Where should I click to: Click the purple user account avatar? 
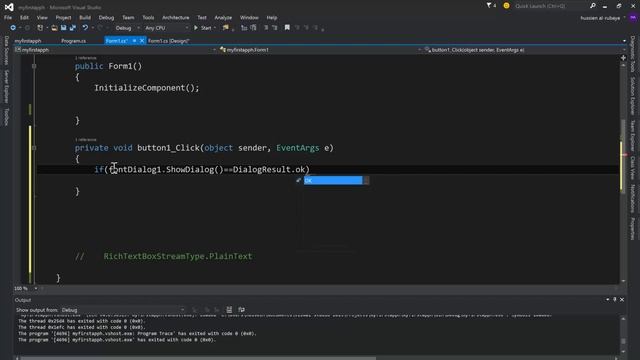pos(633,18)
